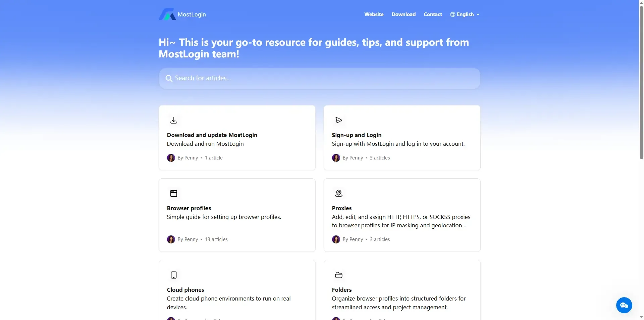The height and width of the screenshot is (320, 644).
Task: Click the Proxies location pin icon
Action: point(339,193)
